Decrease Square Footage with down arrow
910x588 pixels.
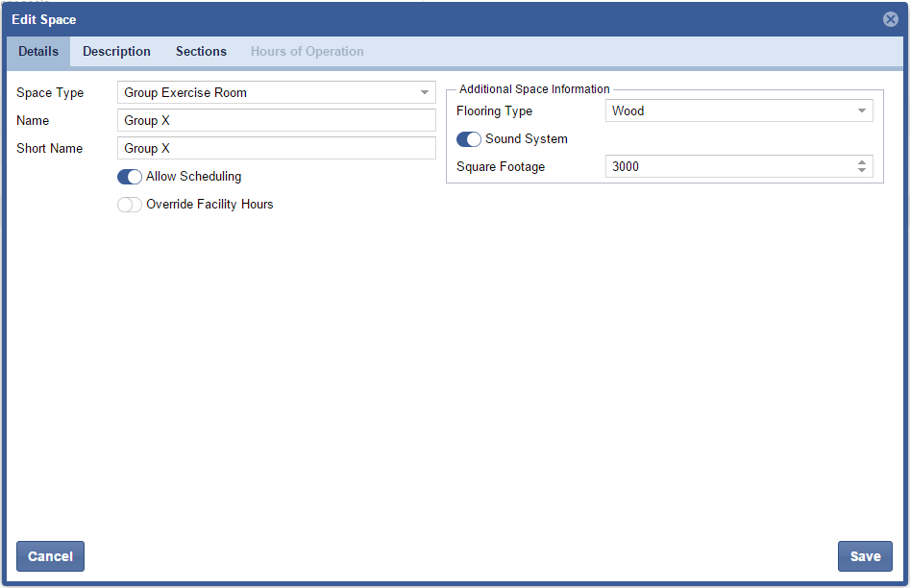tap(862, 171)
